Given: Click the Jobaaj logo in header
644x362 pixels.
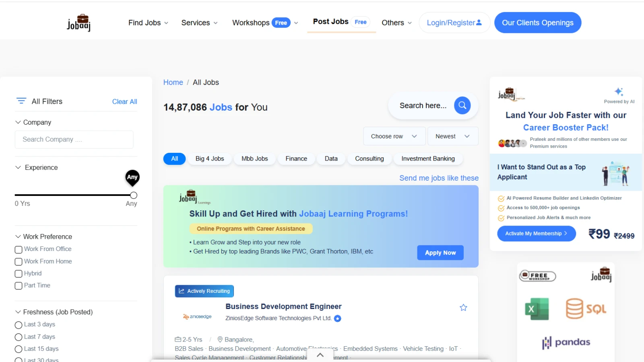Looking at the screenshot, I should (78, 23).
